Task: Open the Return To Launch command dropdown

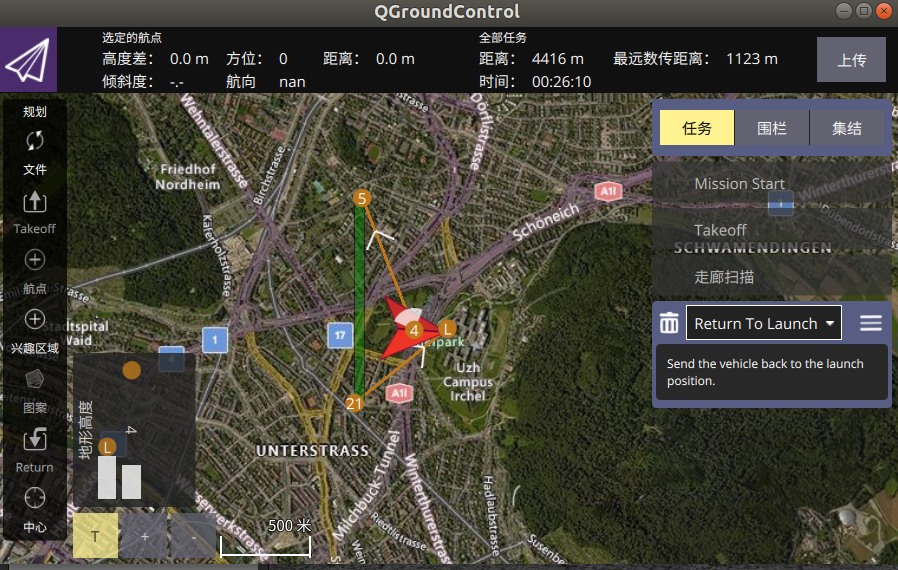Action: pos(763,323)
